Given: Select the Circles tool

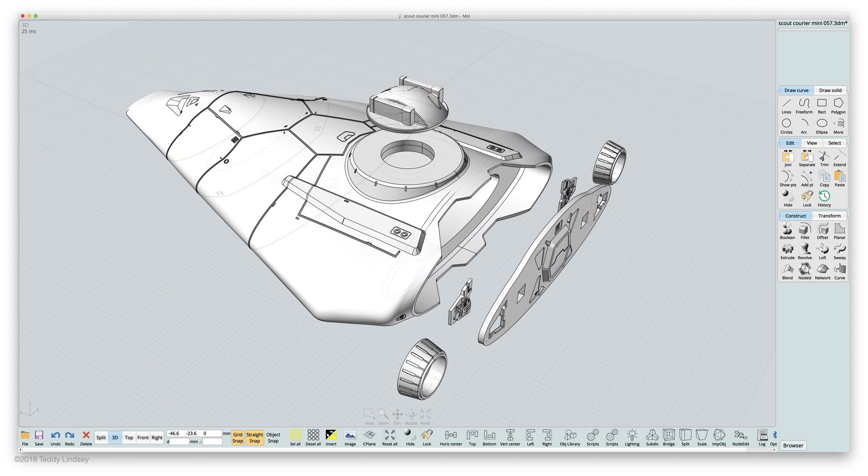Looking at the screenshot, I should (x=787, y=126).
